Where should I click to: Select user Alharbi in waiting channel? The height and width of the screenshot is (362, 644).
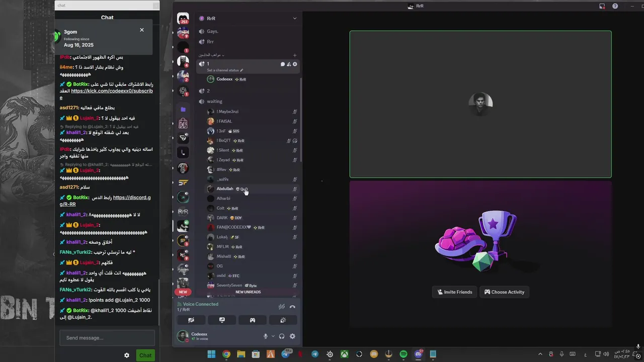252,199
